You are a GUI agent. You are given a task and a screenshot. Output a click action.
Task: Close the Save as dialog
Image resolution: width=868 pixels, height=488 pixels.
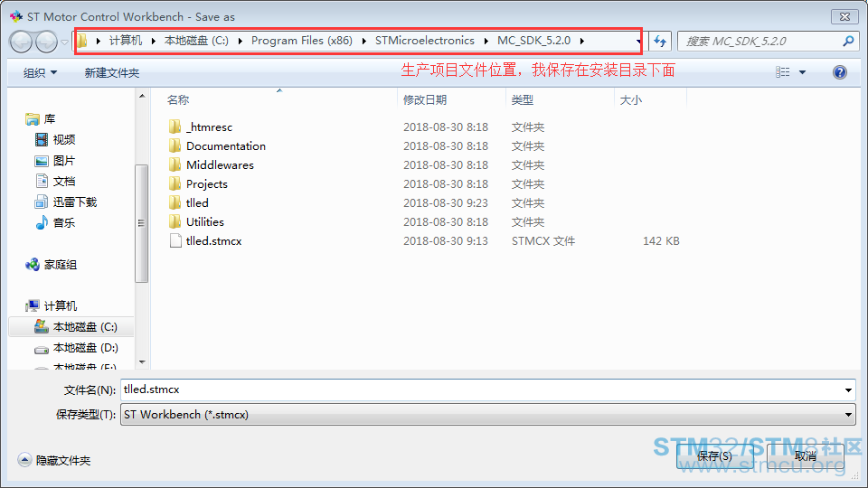coord(844,16)
